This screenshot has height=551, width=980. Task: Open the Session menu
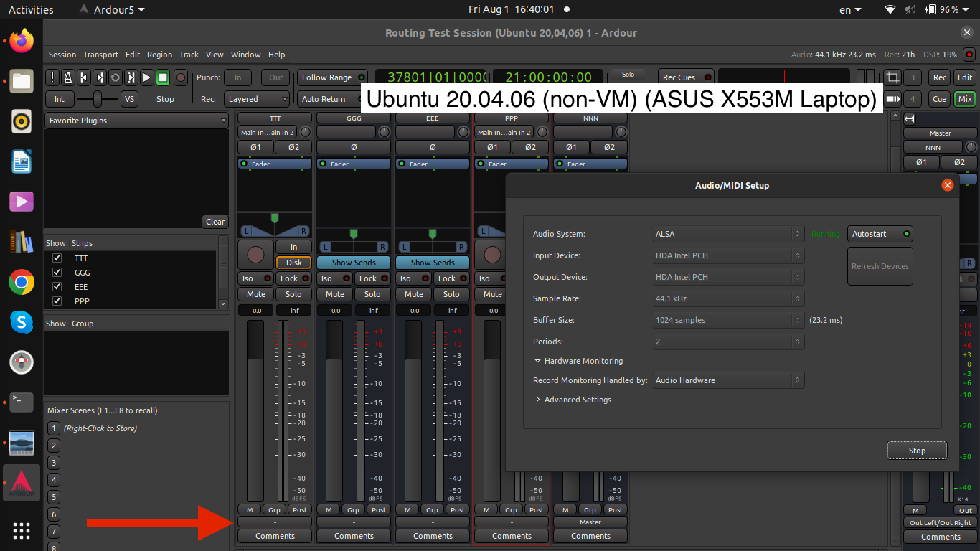(62, 55)
